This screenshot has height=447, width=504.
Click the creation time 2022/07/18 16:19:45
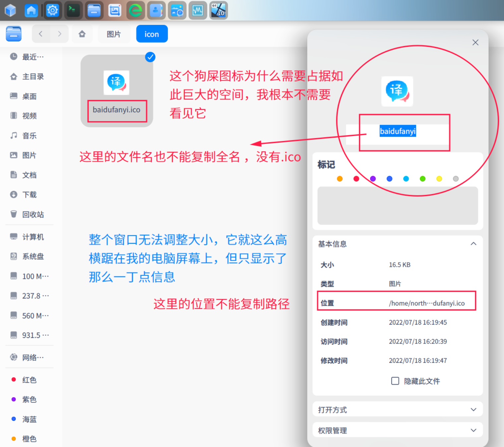(418, 322)
